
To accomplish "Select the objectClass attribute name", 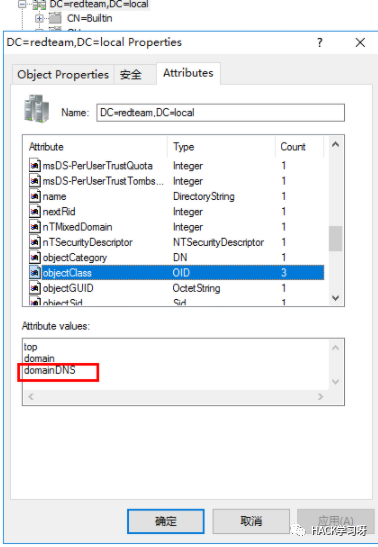I will [x=67, y=272].
